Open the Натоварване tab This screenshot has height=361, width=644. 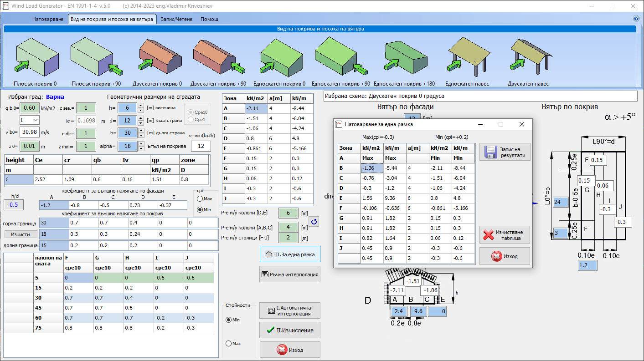47,19
